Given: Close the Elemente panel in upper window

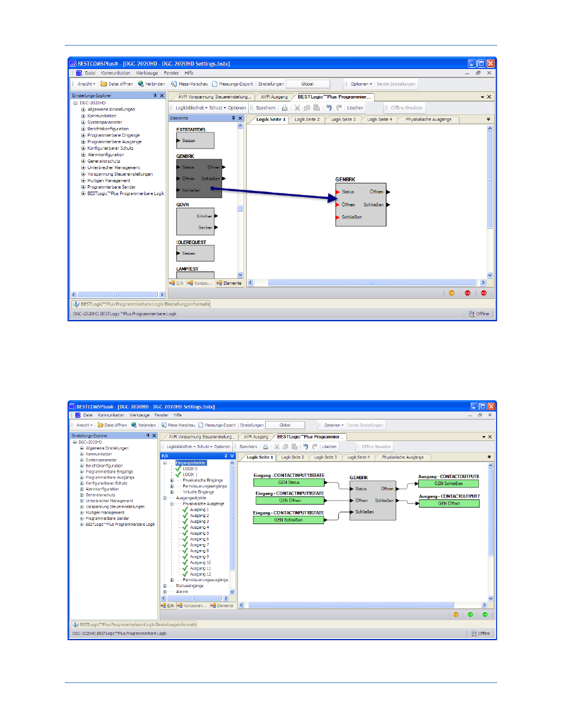Looking at the screenshot, I should pyautogui.click(x=240, y=118).
